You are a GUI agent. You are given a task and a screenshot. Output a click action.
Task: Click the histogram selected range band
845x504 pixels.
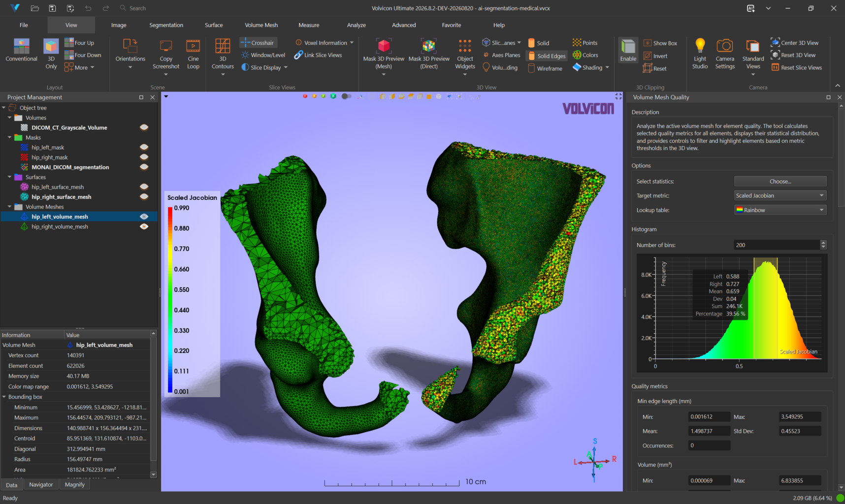[x=765, y=309]
